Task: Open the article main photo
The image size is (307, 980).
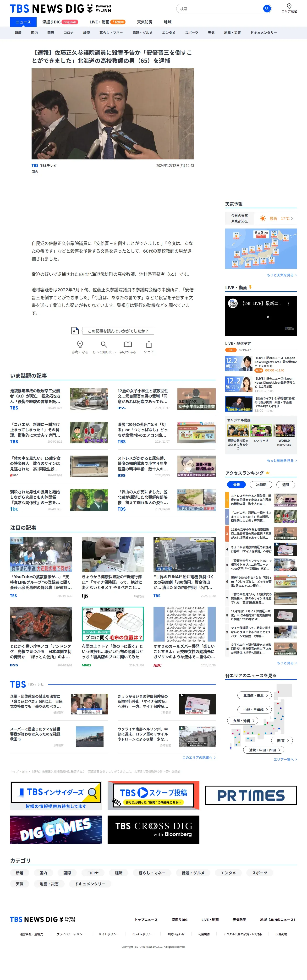Action: click(113, 114)
